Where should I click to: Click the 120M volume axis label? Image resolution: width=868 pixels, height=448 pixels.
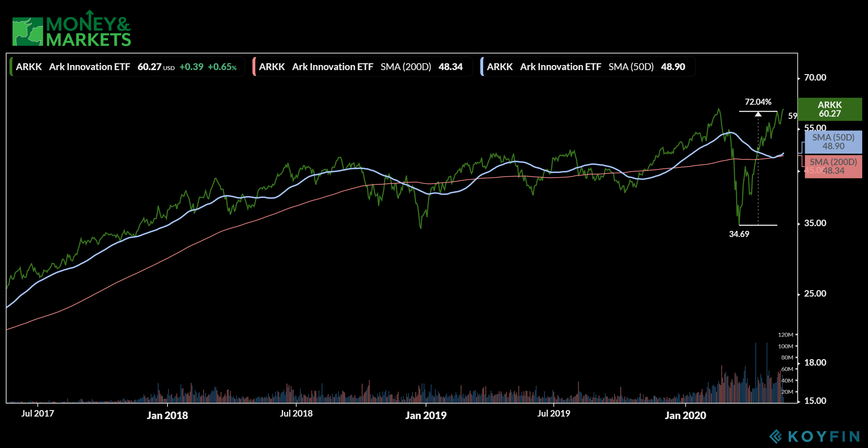(x=786, y=335)
